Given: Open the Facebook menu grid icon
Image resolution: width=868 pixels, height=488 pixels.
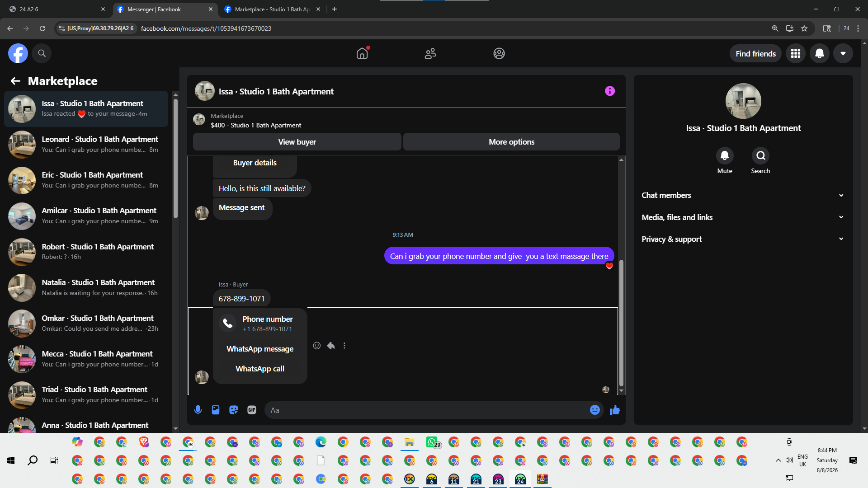Looking at the screenshot, I should point(796,53).
